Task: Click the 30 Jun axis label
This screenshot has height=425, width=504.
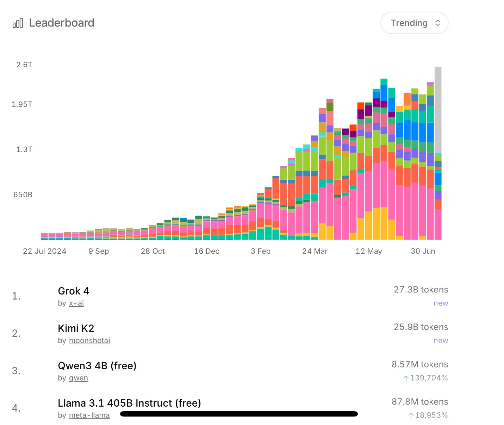Action: 423,251
